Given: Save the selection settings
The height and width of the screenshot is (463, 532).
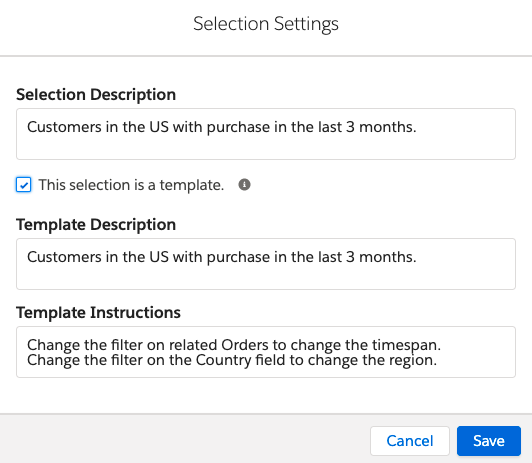Looking at the screenshot, I should click(489, 441).
